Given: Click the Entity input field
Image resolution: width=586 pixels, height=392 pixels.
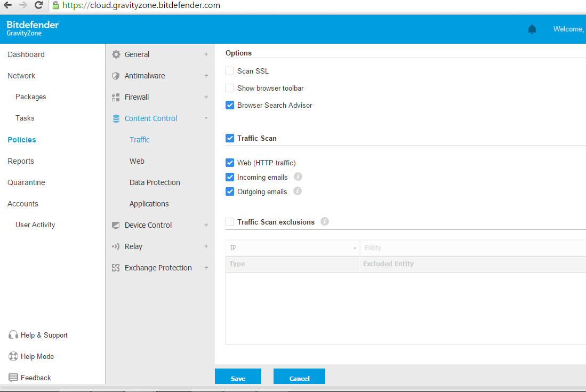Looking at the screenshot, I should click(473, 248).
